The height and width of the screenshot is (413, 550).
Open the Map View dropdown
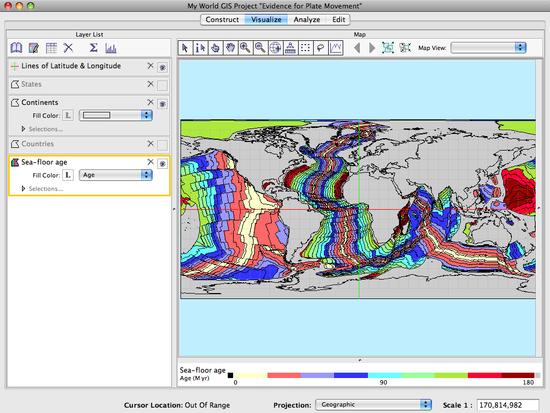pyautogui.click(x=489, y=48)
